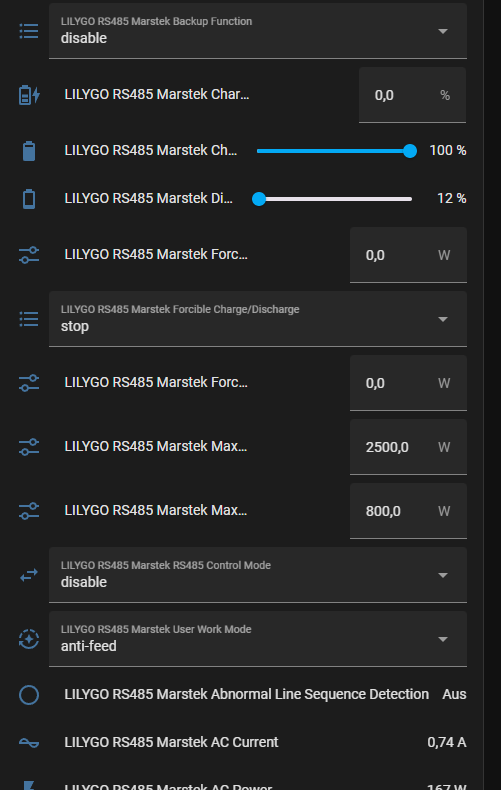Open the Backup Function dropdown
The width and height of the screenshot is (501, 790).
(x=258, y=31)
